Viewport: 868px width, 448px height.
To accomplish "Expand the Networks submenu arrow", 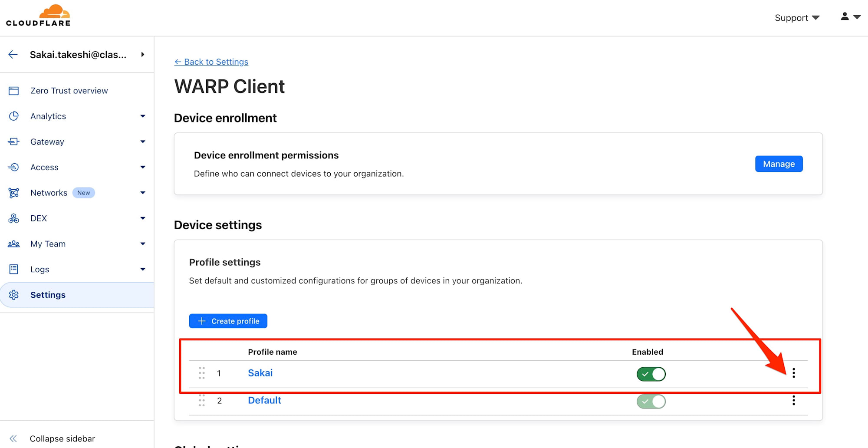I will coord(143,193).
